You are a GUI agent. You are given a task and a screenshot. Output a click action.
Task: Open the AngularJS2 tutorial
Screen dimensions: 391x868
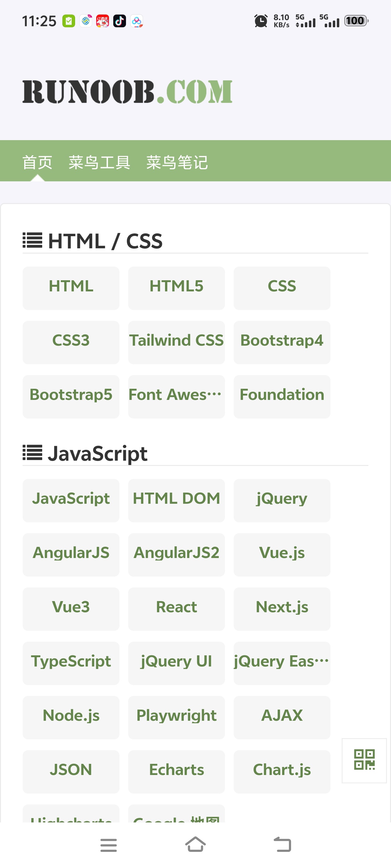point(177,555)
